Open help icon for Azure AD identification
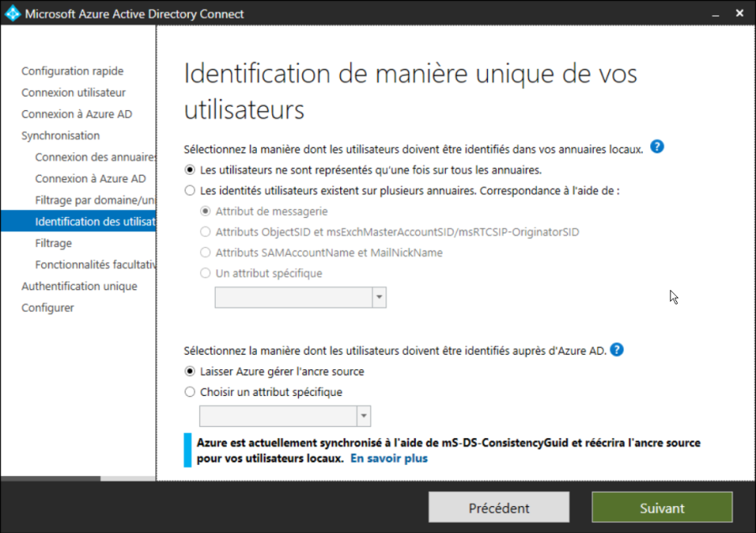 (617, 350)
